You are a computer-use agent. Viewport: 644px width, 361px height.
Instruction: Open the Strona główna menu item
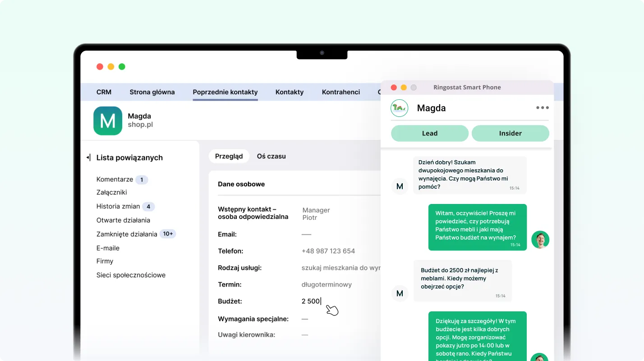(x=152, y=92)
